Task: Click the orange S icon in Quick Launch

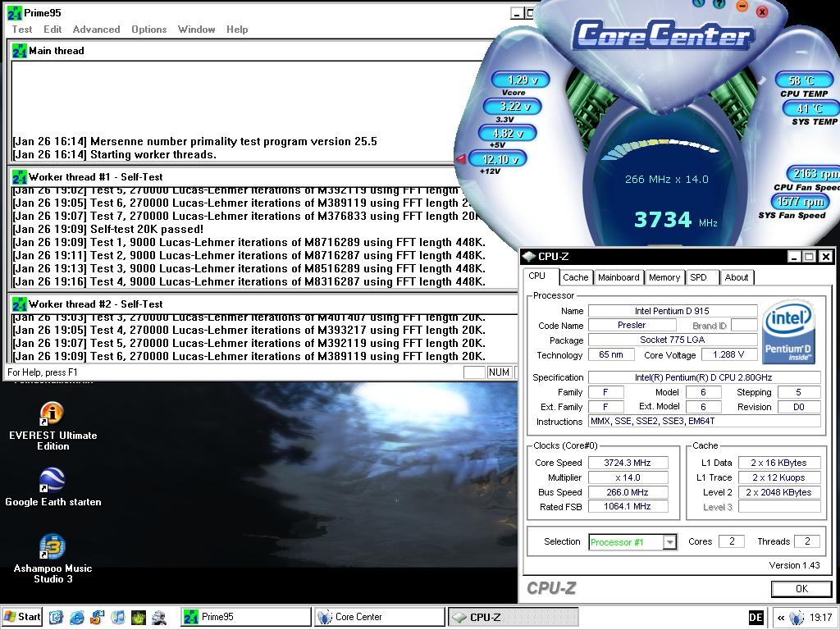Action: [98, 617]
